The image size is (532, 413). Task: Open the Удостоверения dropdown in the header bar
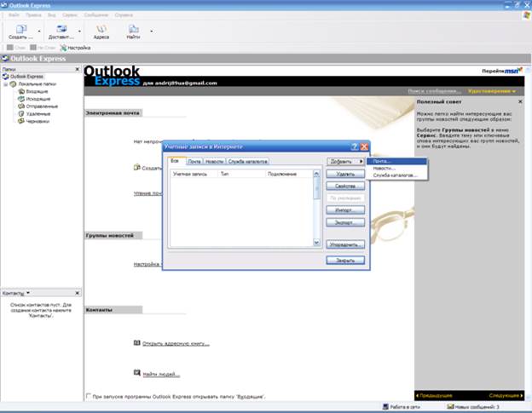[492, 91]
